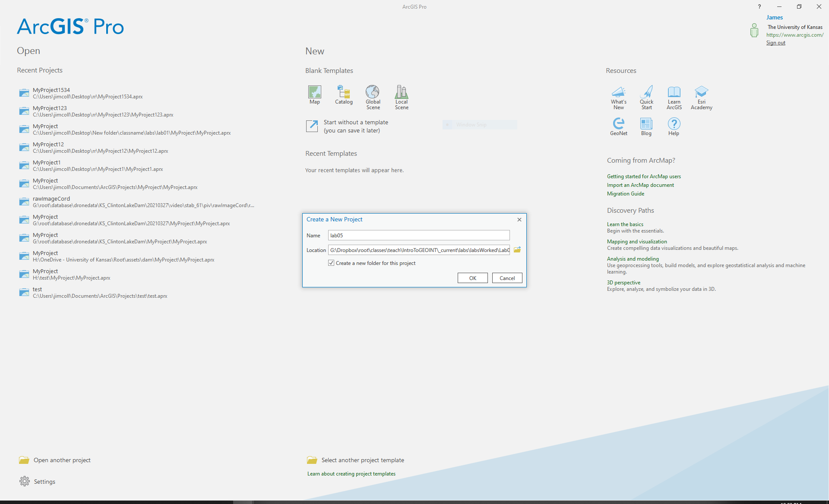Click the project icon beside MyProject1534
Viewport: 829px width, 504px height.
click(24, 93)
